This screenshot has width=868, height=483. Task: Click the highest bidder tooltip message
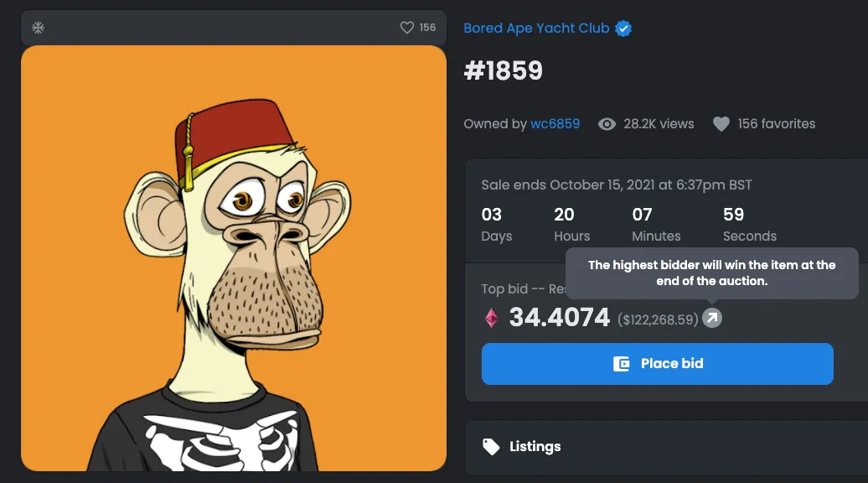(711, 273)
